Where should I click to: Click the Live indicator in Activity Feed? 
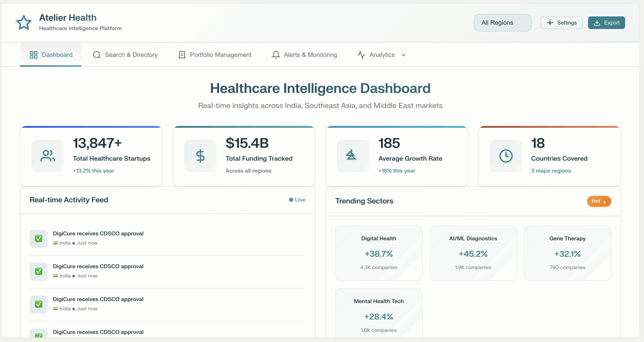tap(297, 200)
